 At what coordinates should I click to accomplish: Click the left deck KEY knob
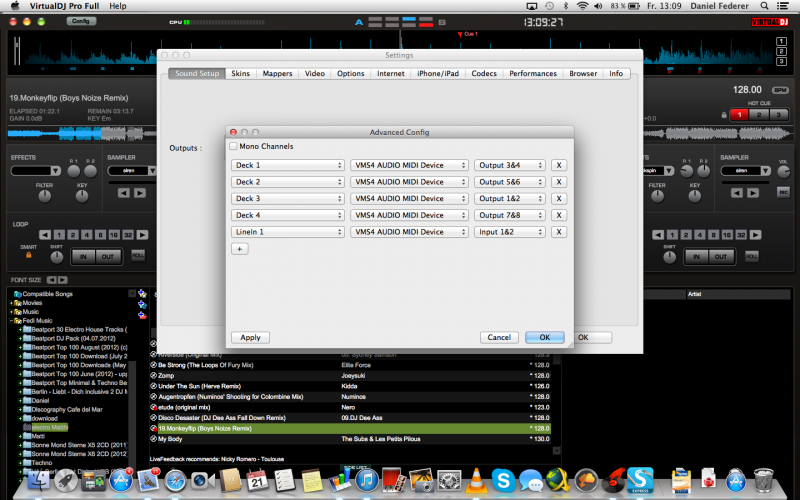click(x=82, y=196)
